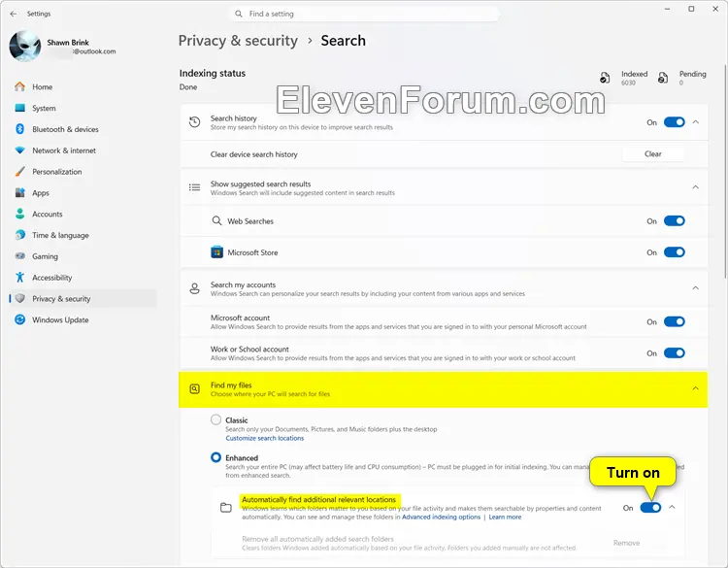The height and width of the screenshot is (568, 728).
Task: Click the Pending files icon
Action: 663,78
